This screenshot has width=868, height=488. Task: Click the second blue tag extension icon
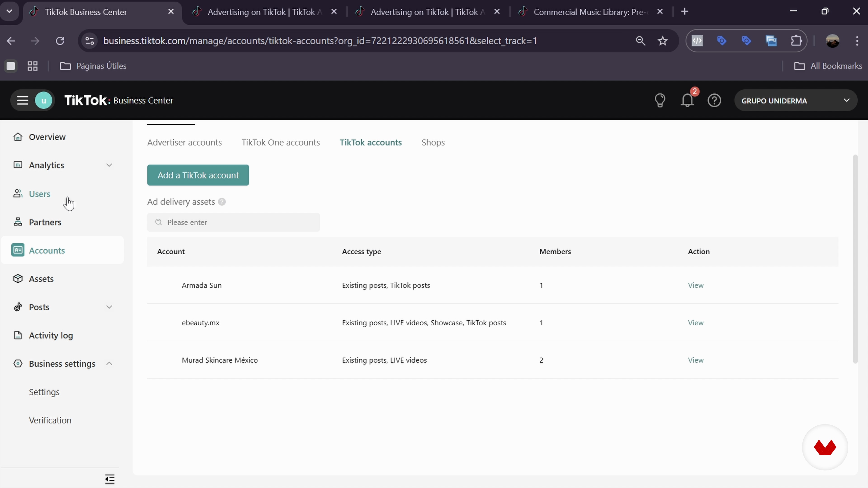pos(746,41)
